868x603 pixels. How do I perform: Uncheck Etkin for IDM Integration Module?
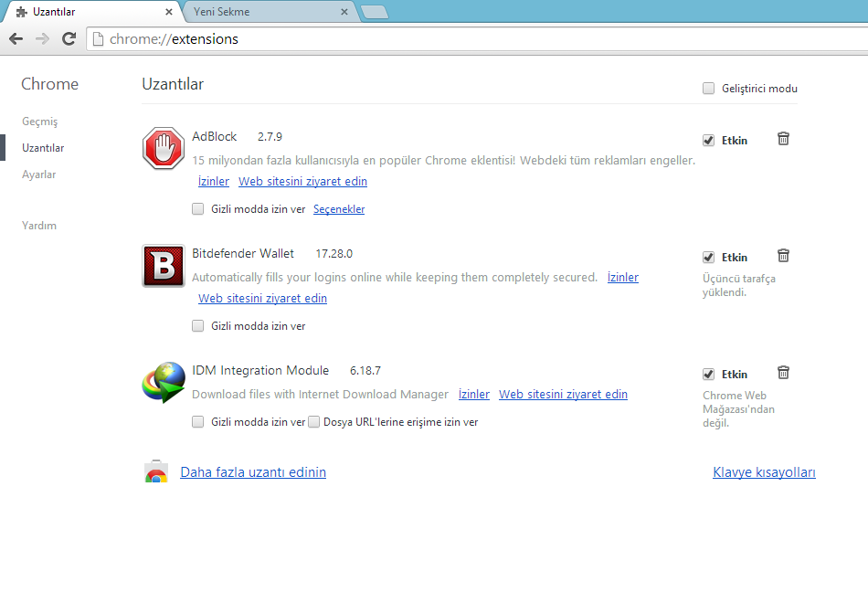point(709,374)
